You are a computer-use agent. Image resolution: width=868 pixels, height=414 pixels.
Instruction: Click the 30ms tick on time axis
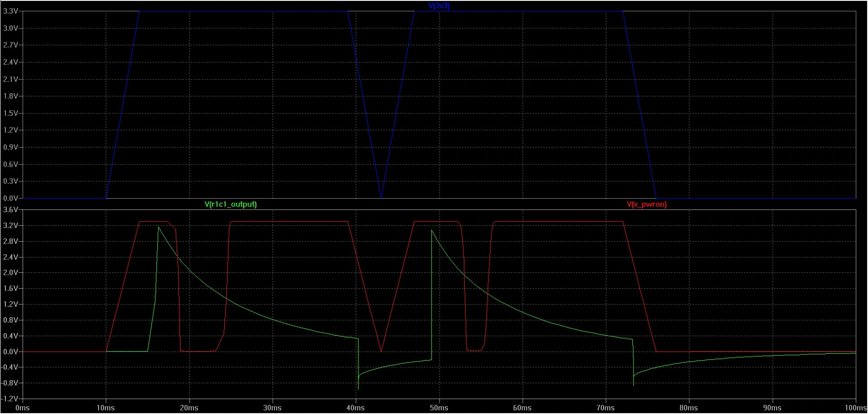[272, 408]
